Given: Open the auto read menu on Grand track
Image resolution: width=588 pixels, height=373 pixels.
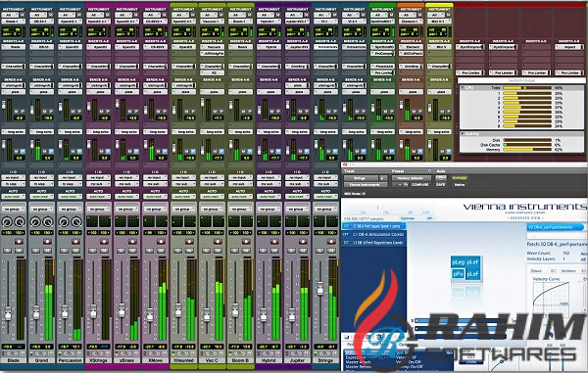Looking at the screenshot, I should coord(41,197).
